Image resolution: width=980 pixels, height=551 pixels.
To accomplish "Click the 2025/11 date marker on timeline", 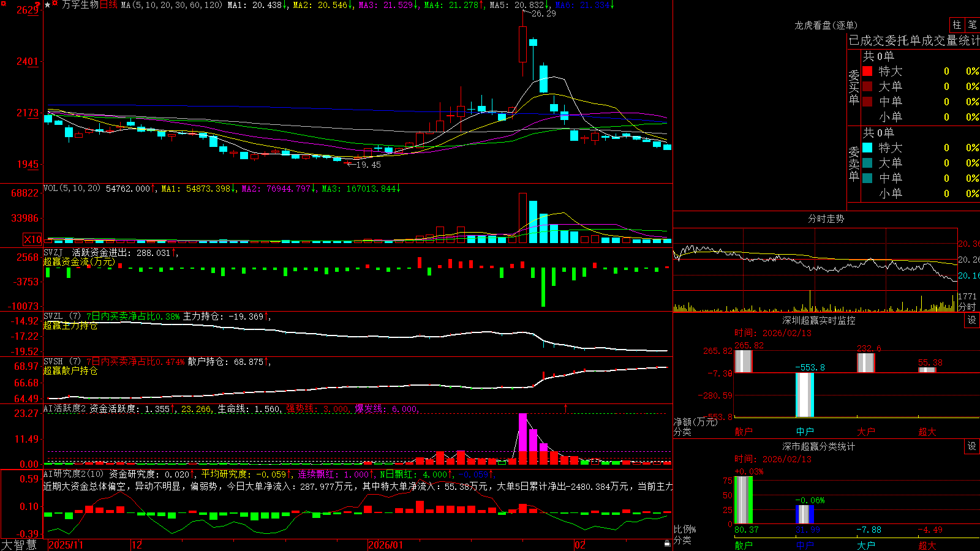I will (x=66, y=545).
